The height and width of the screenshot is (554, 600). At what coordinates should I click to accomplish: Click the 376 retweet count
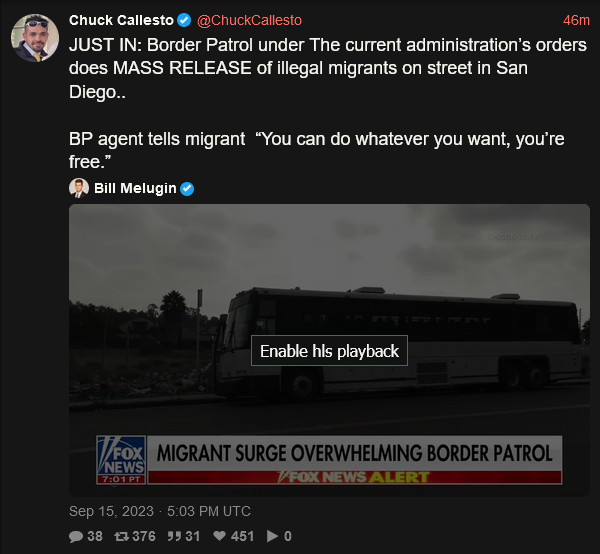pos(143,536)
